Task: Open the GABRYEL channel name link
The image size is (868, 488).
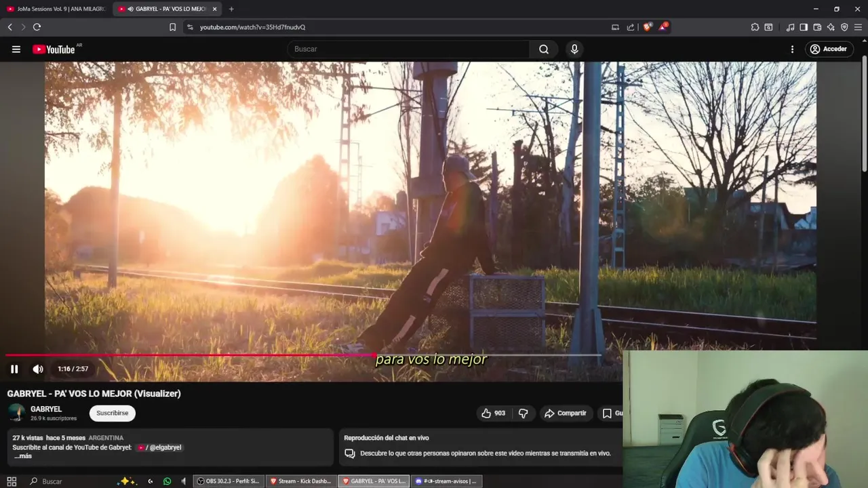Action: (46, 409)
